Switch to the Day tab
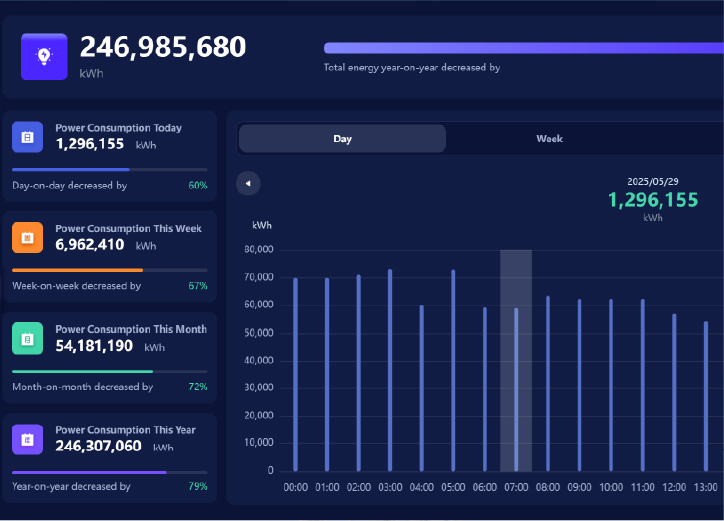The image size is (724, 521). point(342,139)
